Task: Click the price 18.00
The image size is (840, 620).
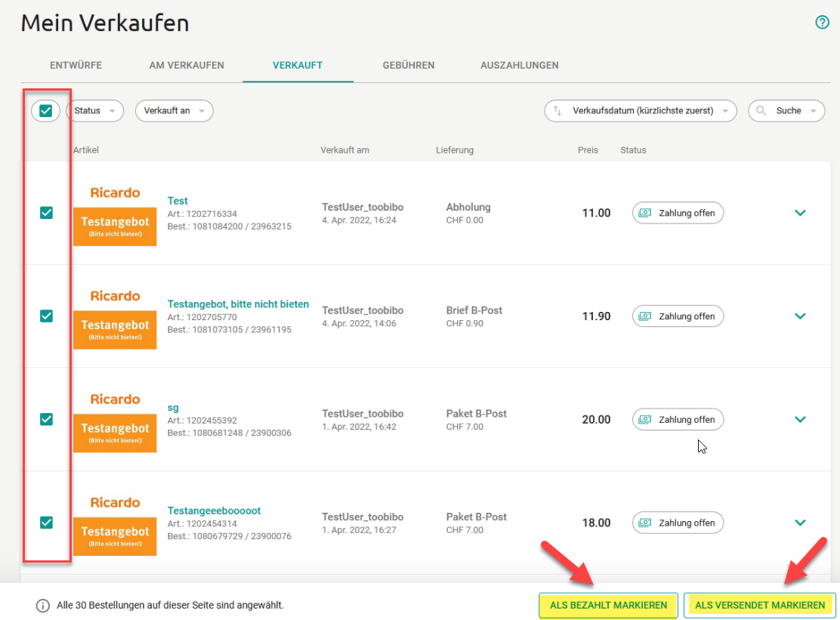Action: [596, 523]
